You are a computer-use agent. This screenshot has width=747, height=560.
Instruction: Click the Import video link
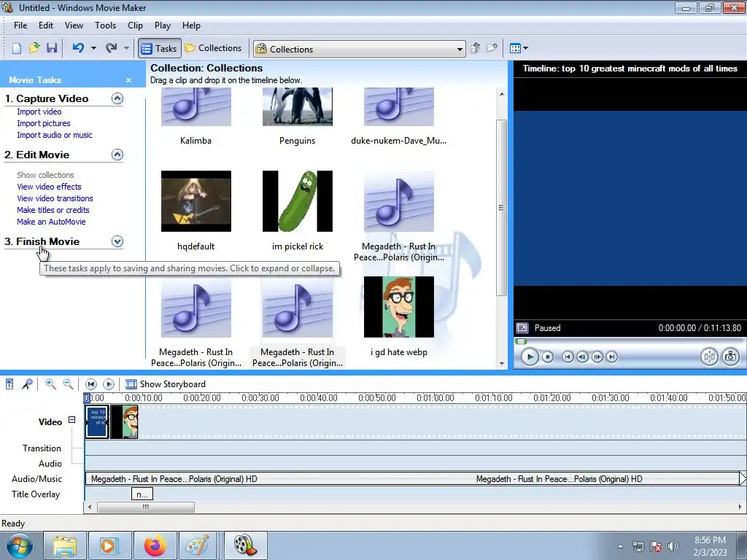39,112
